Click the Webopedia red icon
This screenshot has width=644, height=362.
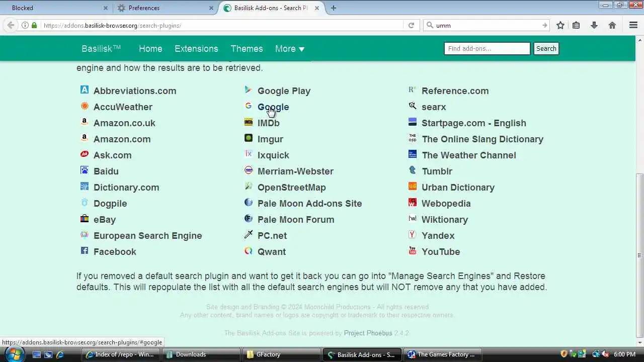tap(413, 203)
